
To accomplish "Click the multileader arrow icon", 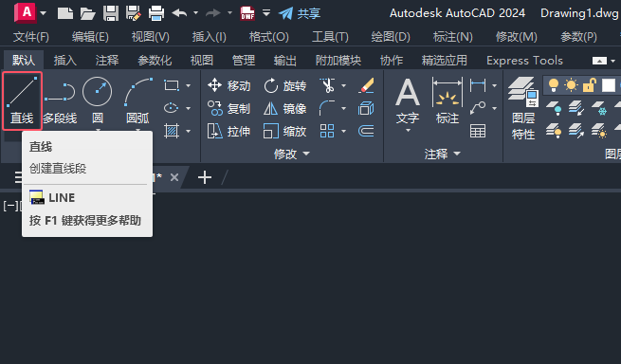I will (x=478, y=108).
